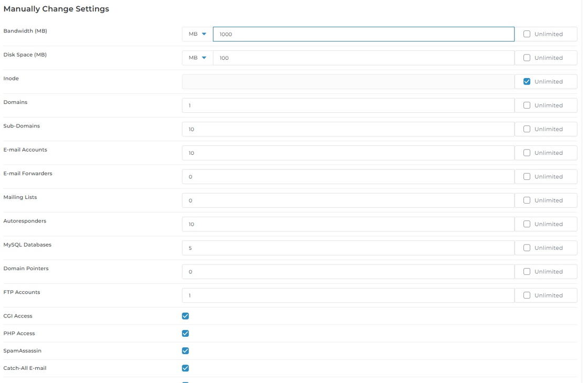Viewport: 588px width, 383px height.
Task: Enable Unlimited E-mail Accounts
Action: [527, 153]
